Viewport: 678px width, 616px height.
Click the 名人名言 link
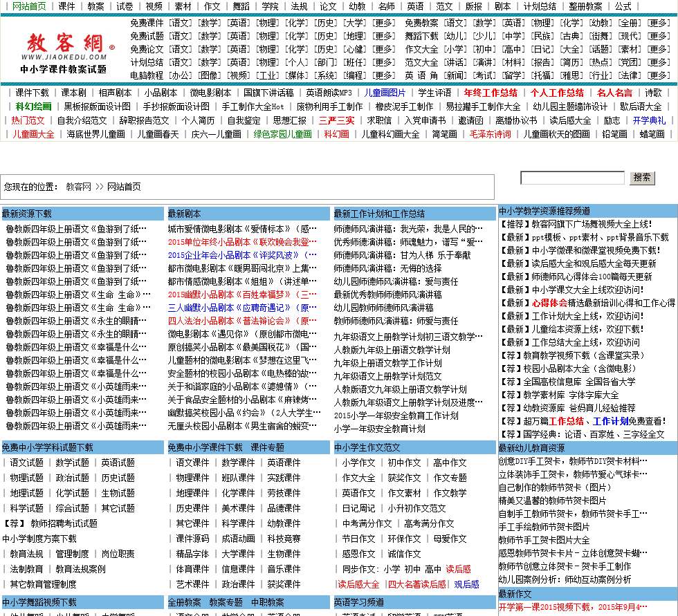tap(614, 93)
